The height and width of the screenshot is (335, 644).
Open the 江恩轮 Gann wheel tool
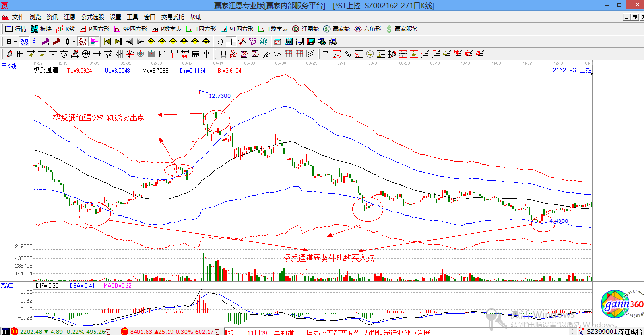coord(305,29)
